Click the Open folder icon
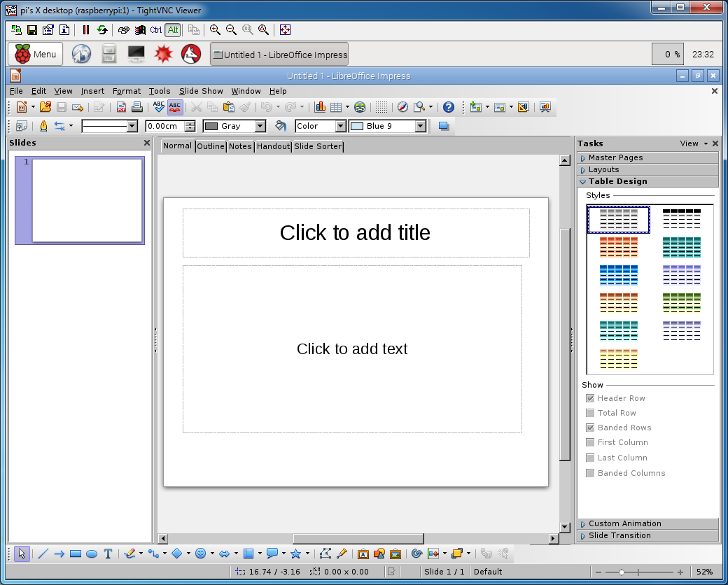Image resolution: width=728 pixels, height=585 pixels. [45, 107]
